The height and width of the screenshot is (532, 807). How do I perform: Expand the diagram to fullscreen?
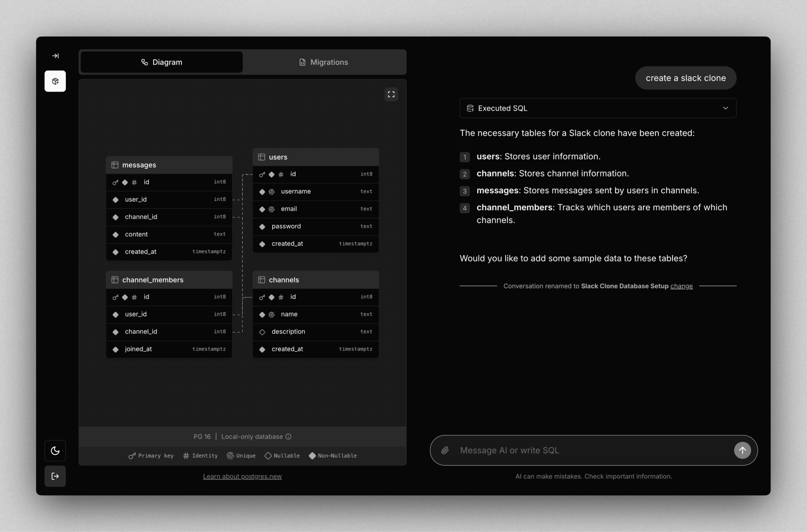pyautogui.click(x=391, y=95)
